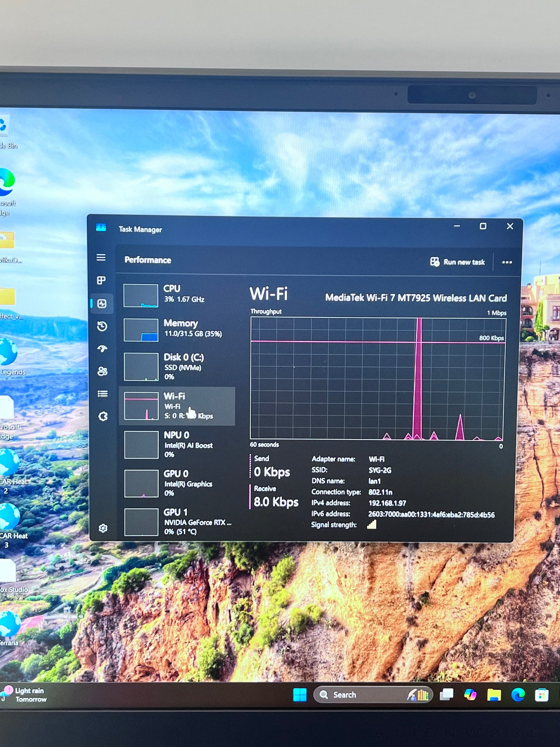Image resolution: width=560 pixels, height=747 pixels.
Task: Minimize the Task Manager window
Action: point(457,226)
